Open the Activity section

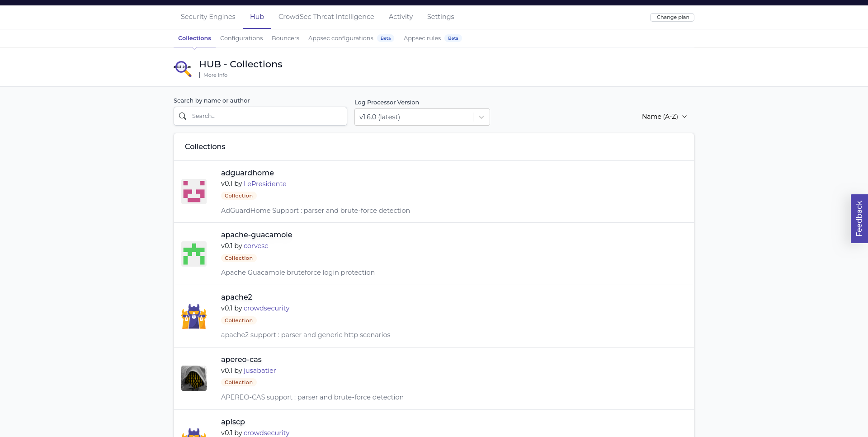[x=401, y=17]
